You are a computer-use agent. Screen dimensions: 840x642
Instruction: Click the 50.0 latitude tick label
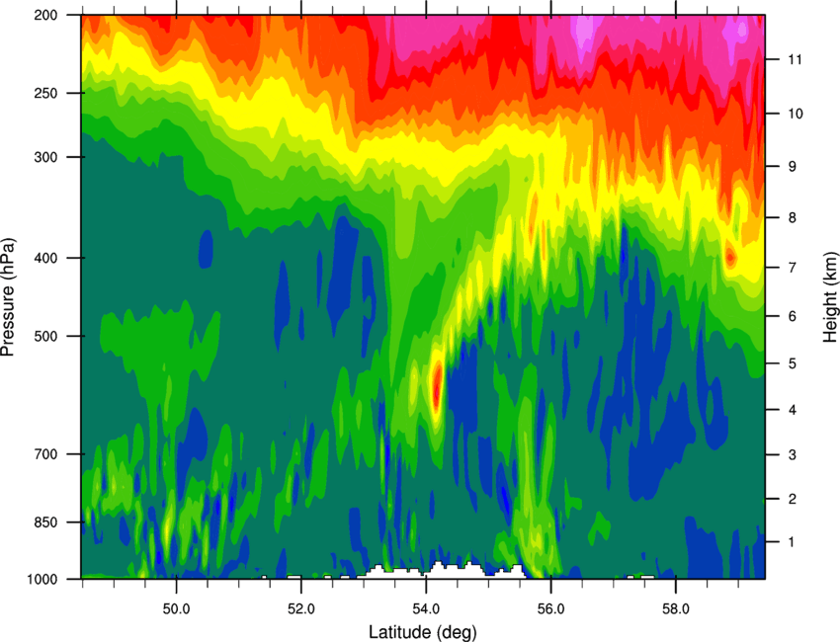[176, 608]
